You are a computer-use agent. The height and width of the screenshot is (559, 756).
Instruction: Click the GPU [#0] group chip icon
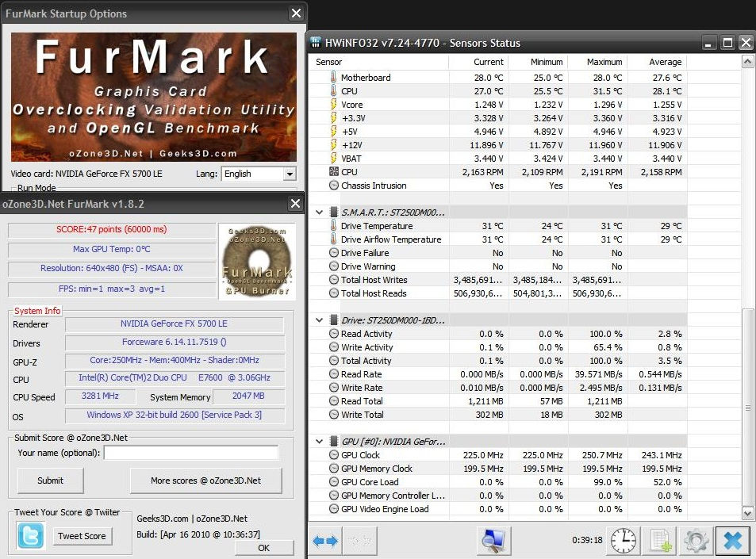pos(334,442)
